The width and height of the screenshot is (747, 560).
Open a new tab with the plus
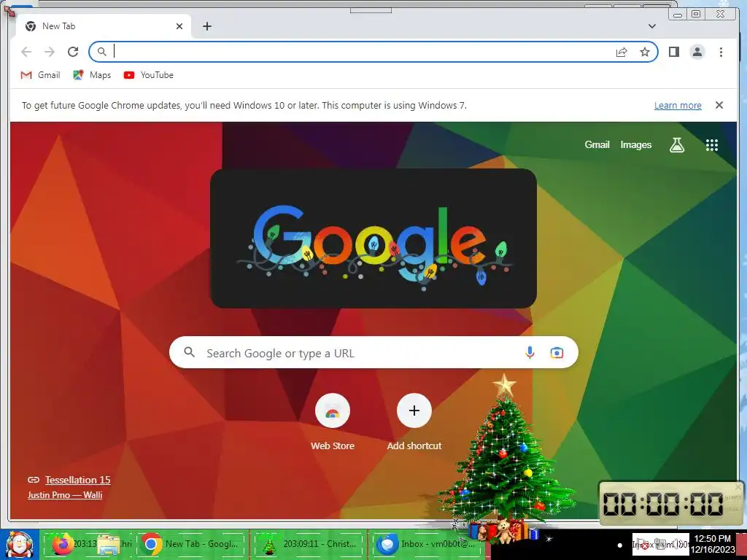click(x=206, y=26)
